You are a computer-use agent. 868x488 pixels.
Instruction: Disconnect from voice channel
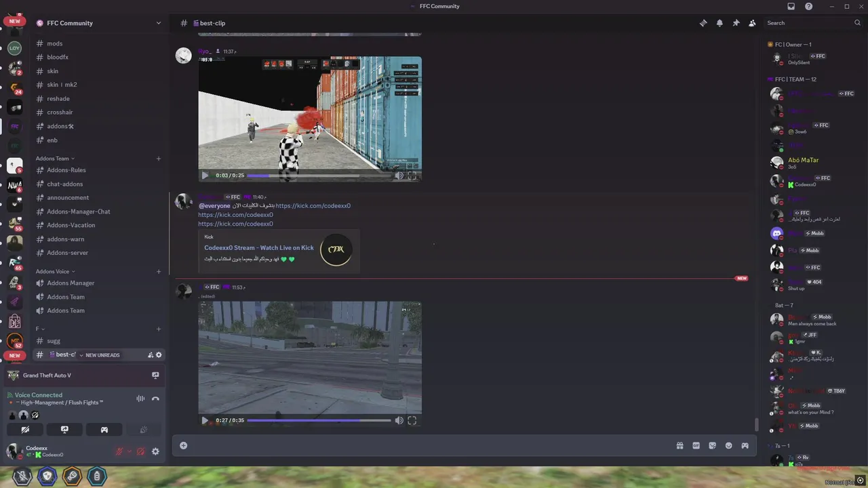tap(155, 399)
